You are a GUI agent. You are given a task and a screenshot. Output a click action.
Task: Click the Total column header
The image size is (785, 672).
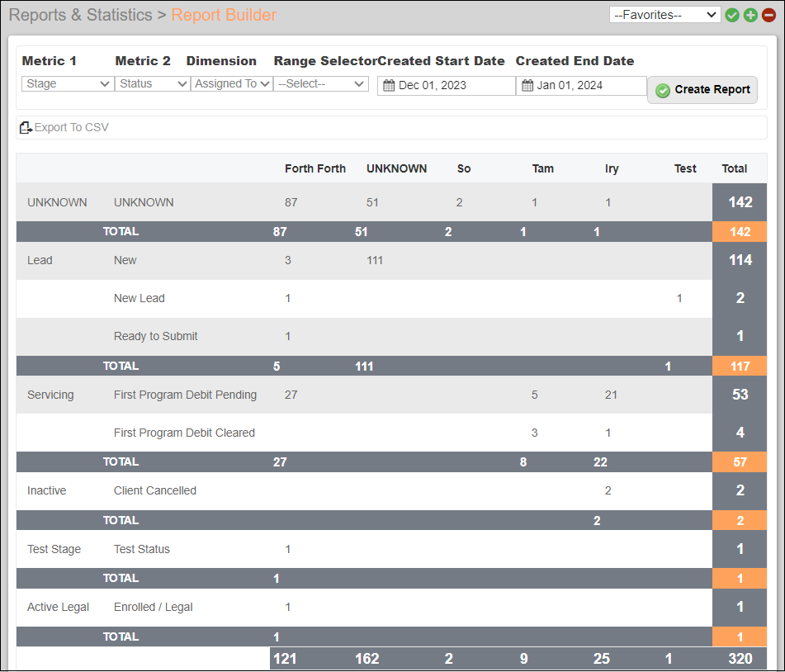pos(734,168)
